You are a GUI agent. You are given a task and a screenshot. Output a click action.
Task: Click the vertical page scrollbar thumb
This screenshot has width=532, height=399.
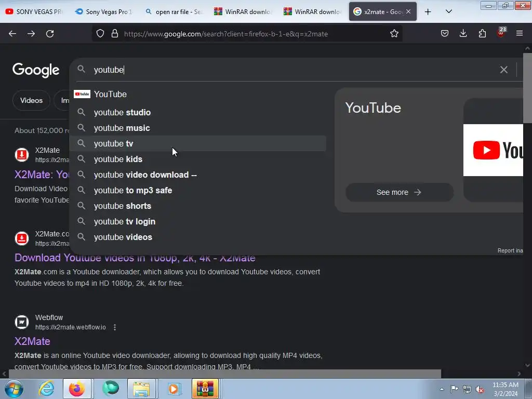tap(527, 88)
